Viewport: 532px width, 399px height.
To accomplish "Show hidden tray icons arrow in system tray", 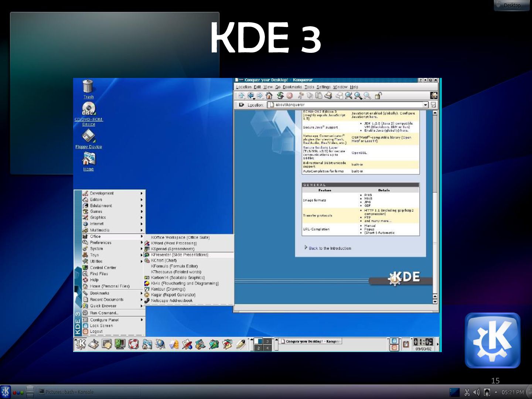I will (x=496, y=392).
